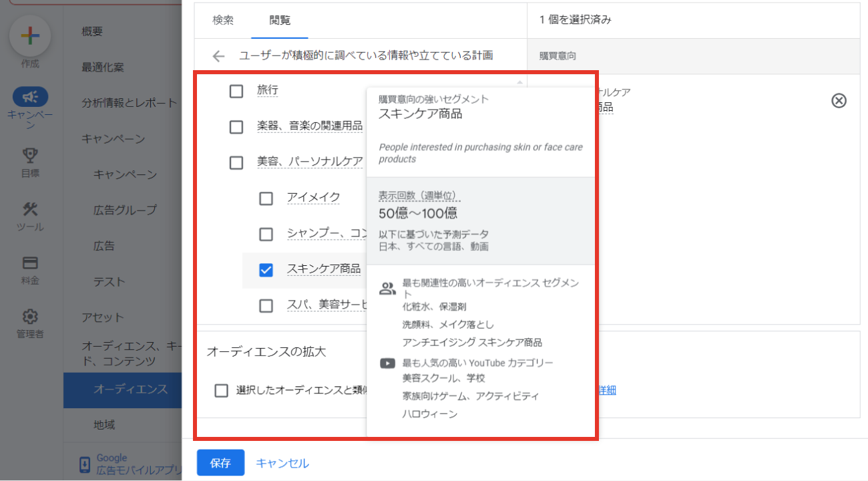Click the 旅行 category label
This screenshot has width=868, height=481.
pyautogui.click(x=267, y=90)
